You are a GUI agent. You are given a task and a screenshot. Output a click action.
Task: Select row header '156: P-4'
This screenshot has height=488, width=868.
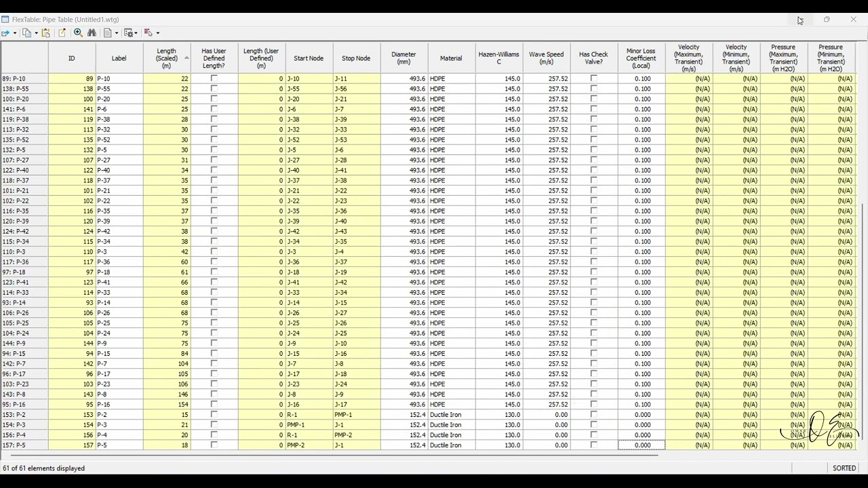(x=24, y=435)
